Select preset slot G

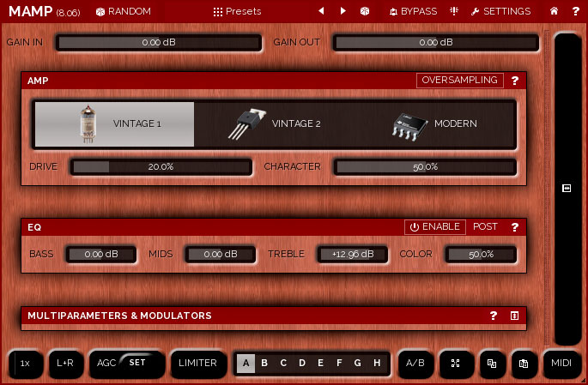coord(358,363)
